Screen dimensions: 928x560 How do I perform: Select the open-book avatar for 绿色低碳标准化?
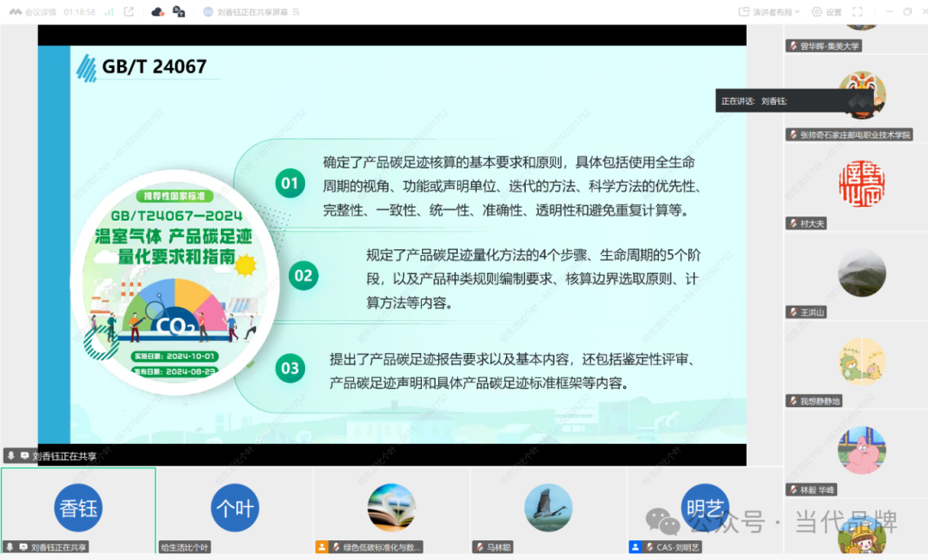click(392, 508)
